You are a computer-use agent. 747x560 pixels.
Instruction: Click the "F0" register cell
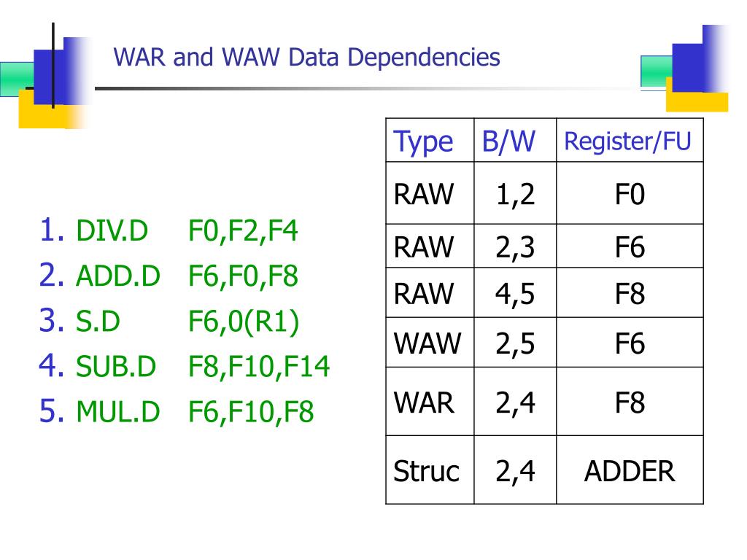[630, 194]
